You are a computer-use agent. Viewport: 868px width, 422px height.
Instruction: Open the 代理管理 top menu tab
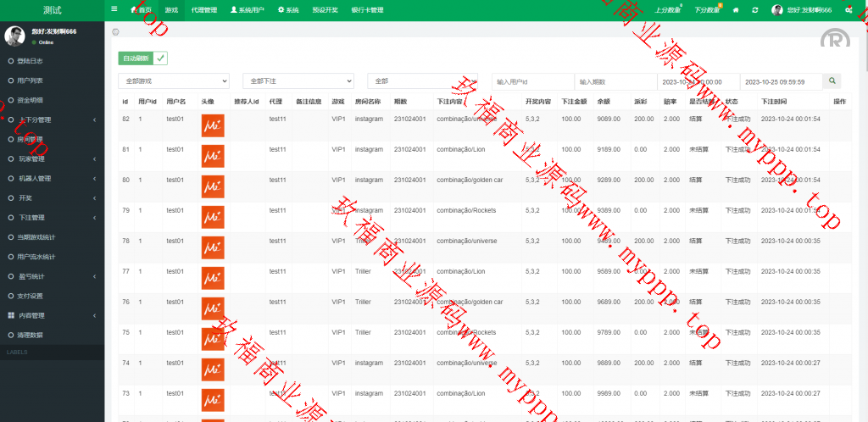[x=204, y=10]
